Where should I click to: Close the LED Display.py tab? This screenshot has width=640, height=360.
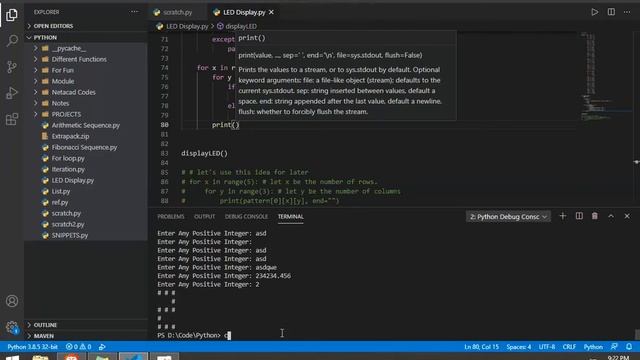coord(271,12)
